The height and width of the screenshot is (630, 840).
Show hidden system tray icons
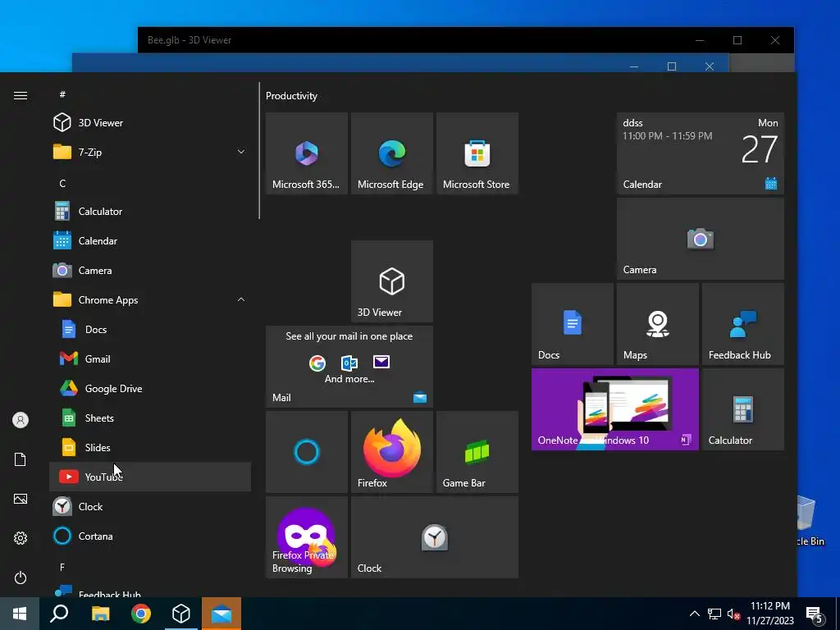pos(694,614)
